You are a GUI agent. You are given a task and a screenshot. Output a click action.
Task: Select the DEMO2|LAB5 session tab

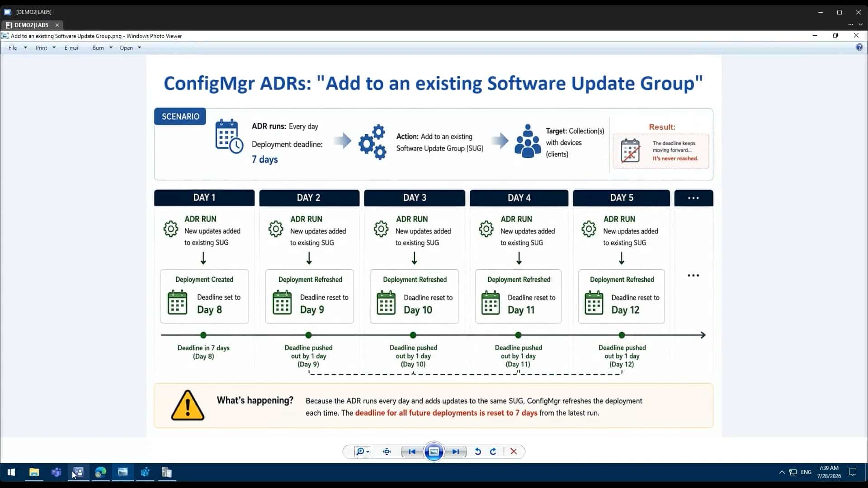[31, 25]
